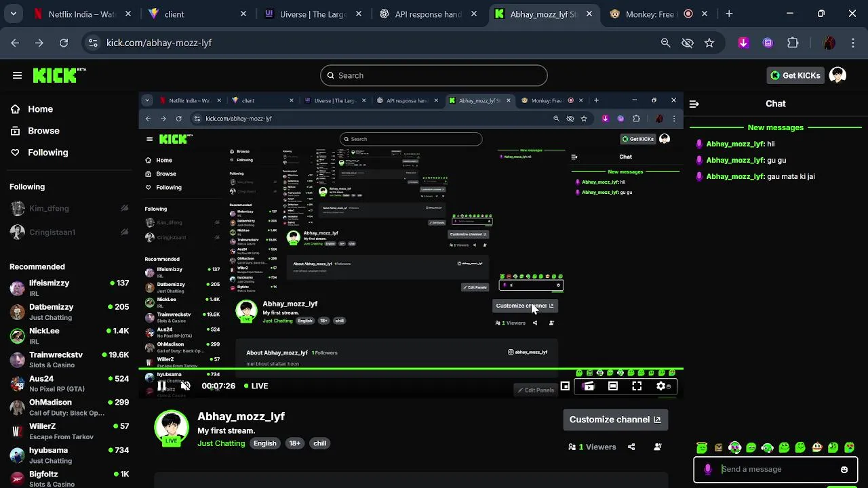Click the Customize channel button
This screenshot has width=868, height=488.
point(616,420)
